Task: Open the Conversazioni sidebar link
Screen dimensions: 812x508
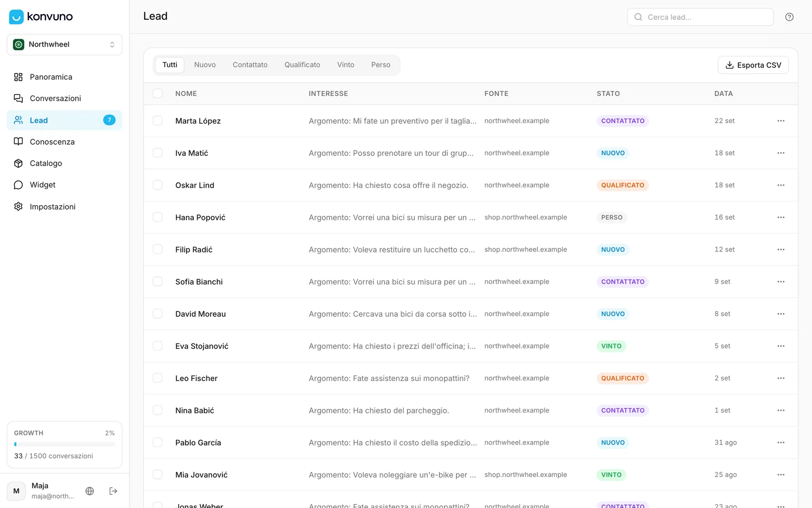Action: tap(64, 99)
